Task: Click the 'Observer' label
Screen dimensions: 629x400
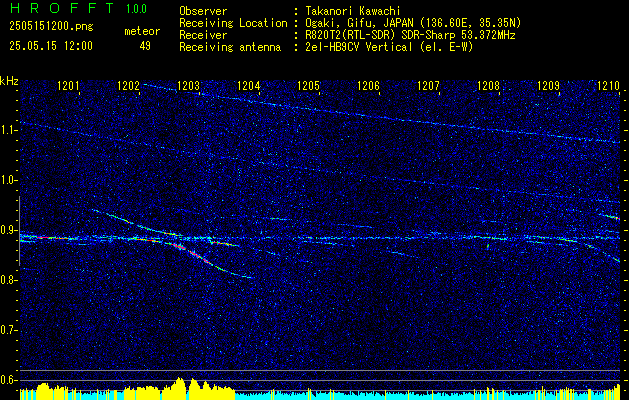Action: pyautogui.click(x=203, y=11)
